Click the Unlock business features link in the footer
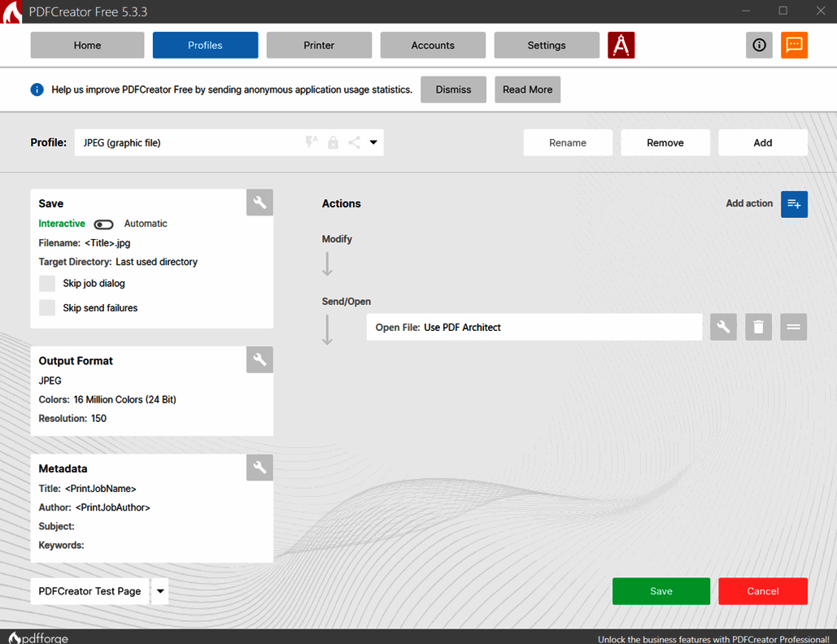The width and height of the screenshot is (837, 644). click(713, 639)
